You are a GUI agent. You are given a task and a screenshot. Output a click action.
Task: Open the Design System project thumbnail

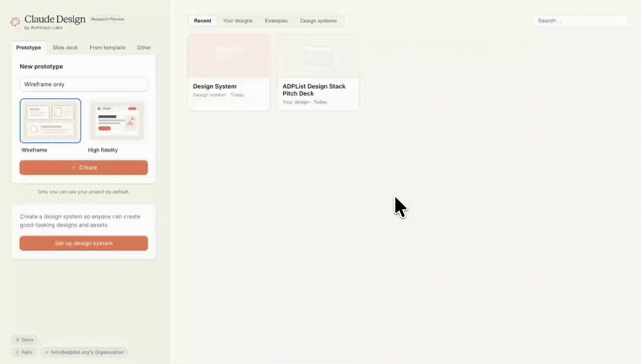(x=228, y=56)
